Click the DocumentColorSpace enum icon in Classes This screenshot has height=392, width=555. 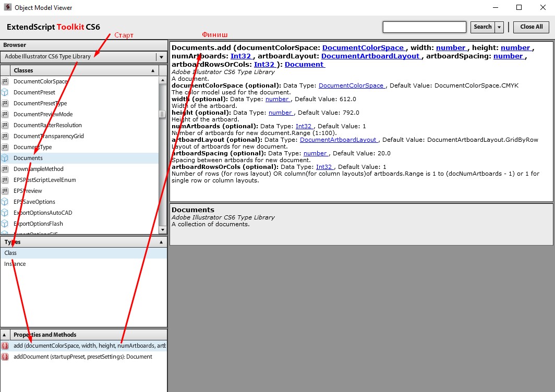5,81
